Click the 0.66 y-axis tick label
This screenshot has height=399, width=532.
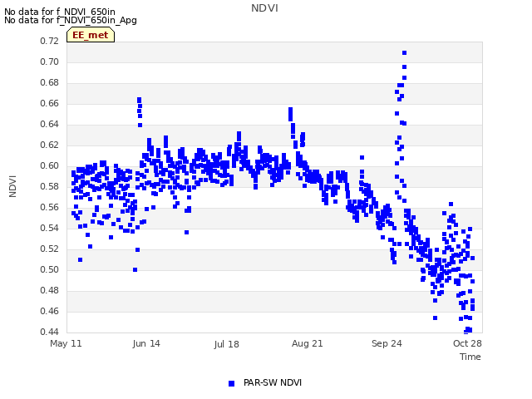point(50,103)
